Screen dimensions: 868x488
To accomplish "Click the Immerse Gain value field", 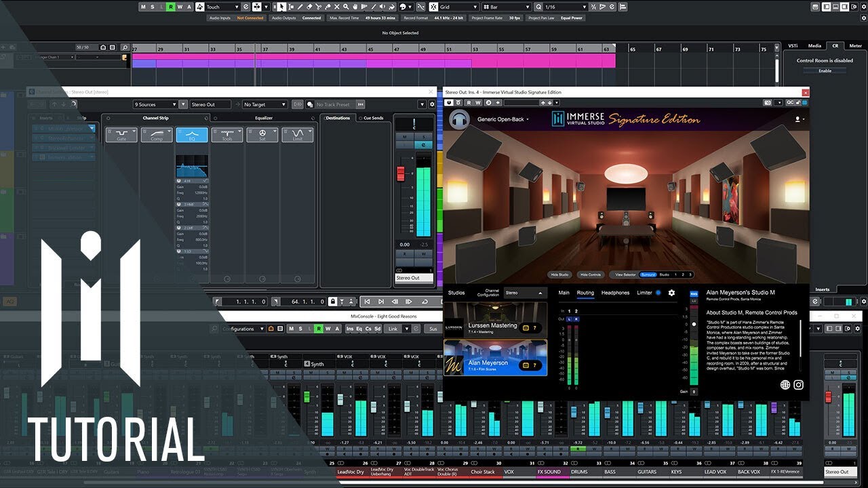I will 694,392.
